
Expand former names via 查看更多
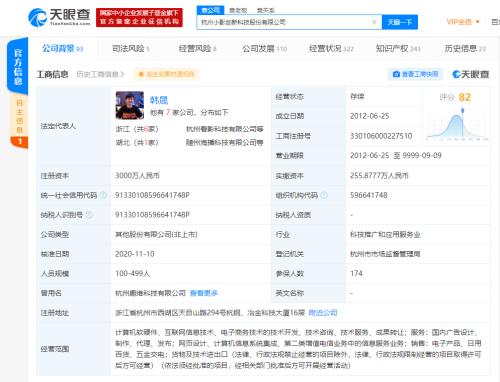203,293
